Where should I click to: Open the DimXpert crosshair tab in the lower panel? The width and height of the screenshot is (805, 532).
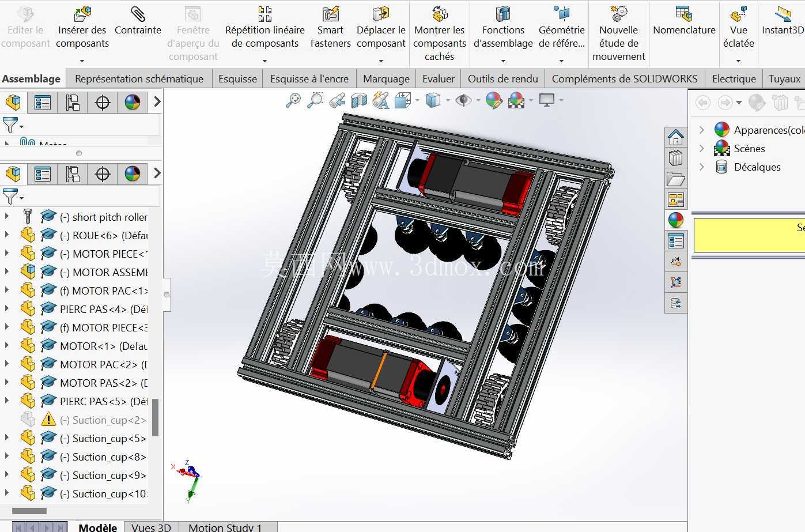tap(103, 174)
